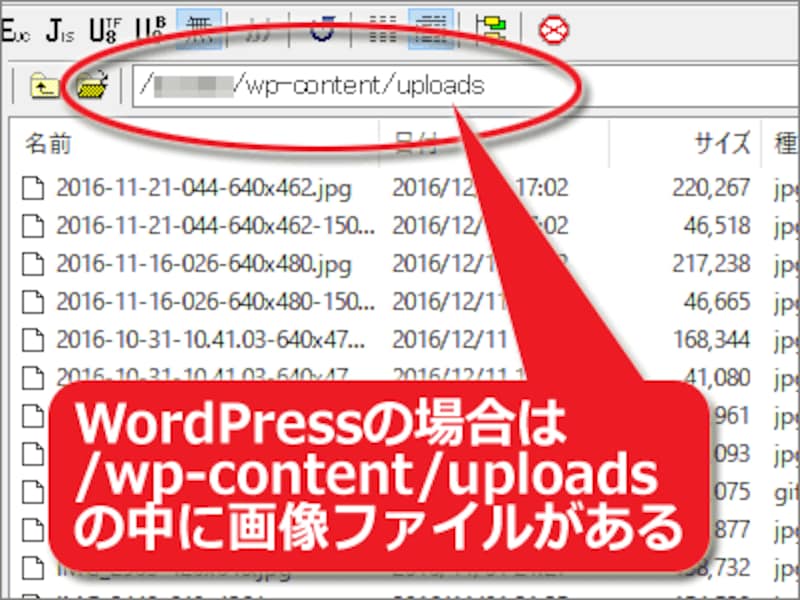
Task: Select UTF-8 kanji code conversion
Action: [x=106, y=31]
